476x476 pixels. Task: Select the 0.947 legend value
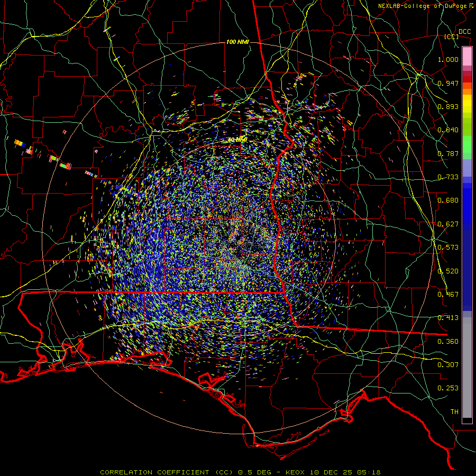coord(448,83)
